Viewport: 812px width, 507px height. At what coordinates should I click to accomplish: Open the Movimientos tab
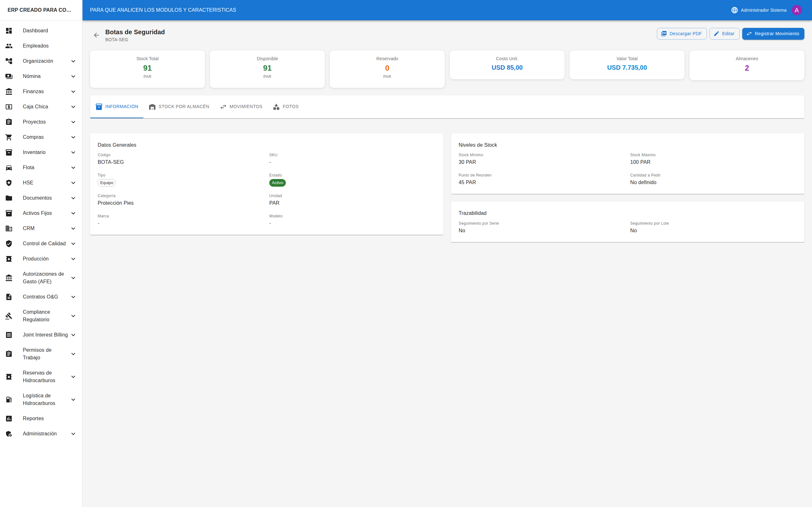241,107
